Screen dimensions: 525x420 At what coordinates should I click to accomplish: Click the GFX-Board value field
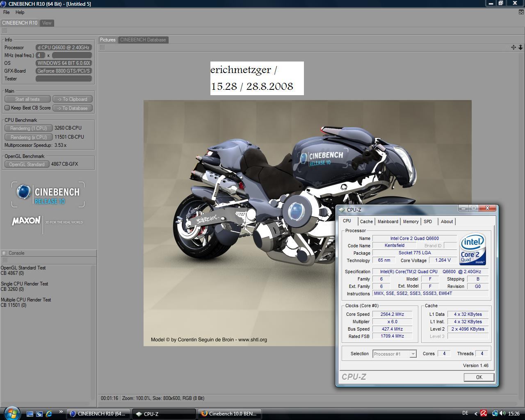(64, 71)
